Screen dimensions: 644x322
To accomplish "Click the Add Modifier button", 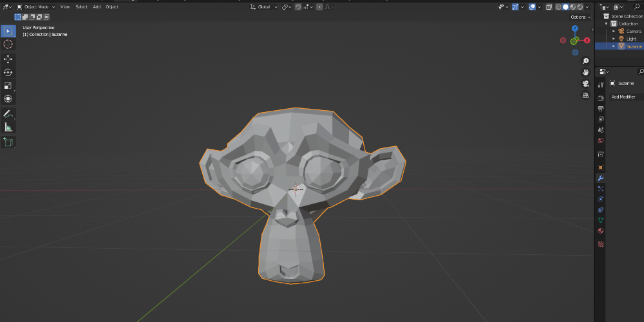I will (626, 97).
